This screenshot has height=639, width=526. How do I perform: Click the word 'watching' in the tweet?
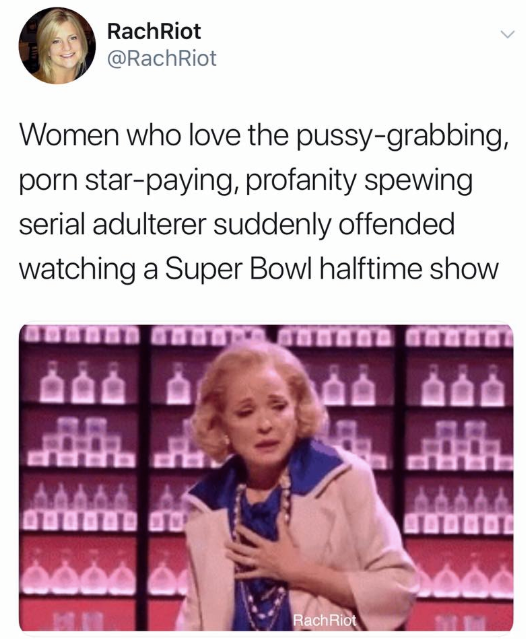[x=77, y=269]
